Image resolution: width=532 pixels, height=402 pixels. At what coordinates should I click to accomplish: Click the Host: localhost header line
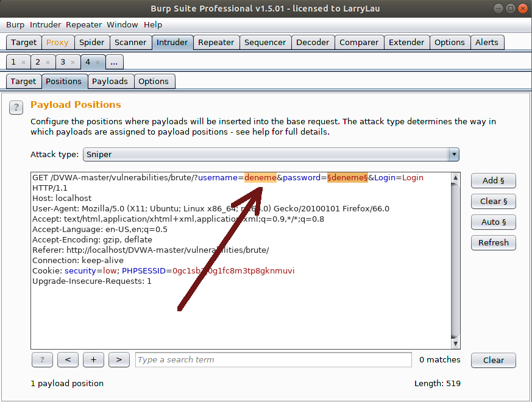tap(62, 198)
